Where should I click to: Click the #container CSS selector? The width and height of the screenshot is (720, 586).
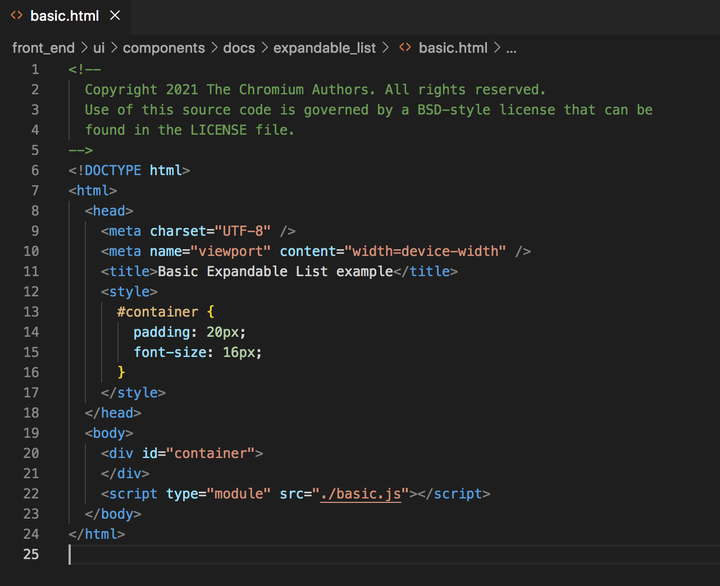point(157,311)
